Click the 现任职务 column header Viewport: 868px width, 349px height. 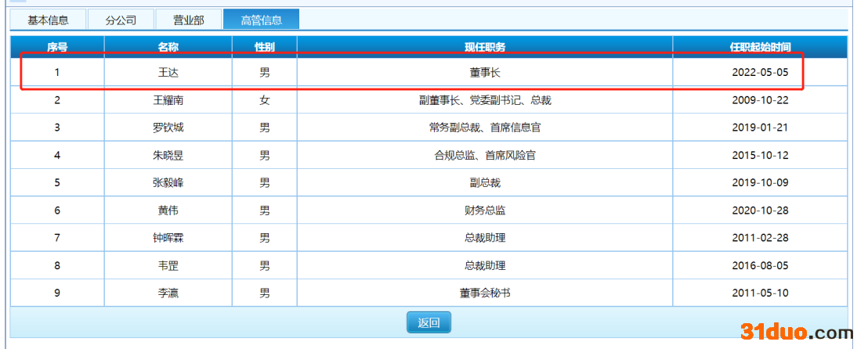[x=485, y=47]
